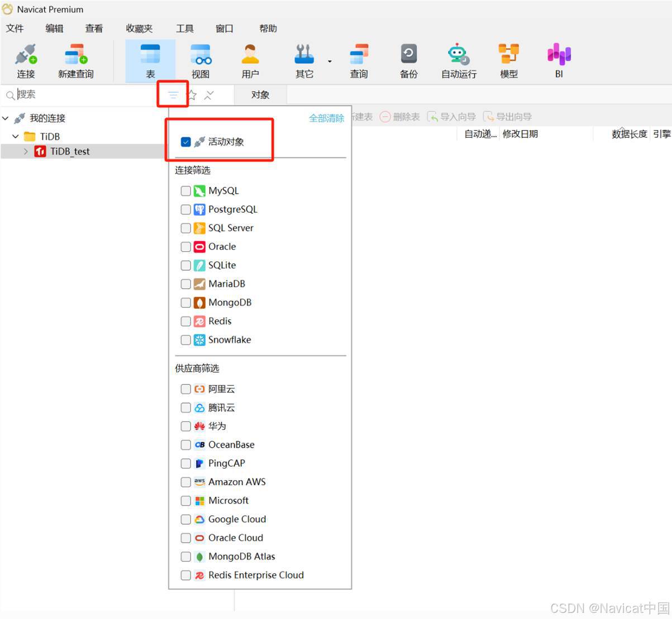
Task: Open the Help (帮助) menu
Action: pyautogui.click(x=268, y=28)
